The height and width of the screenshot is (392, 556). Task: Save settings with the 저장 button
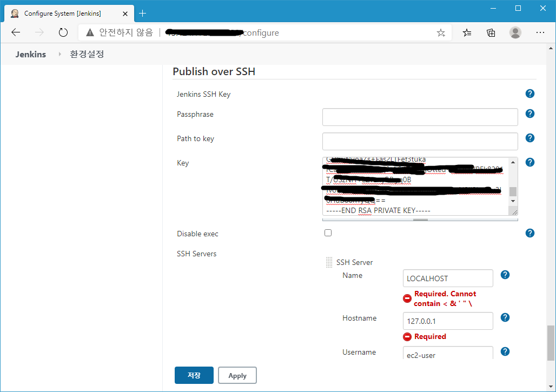[194, 375]
